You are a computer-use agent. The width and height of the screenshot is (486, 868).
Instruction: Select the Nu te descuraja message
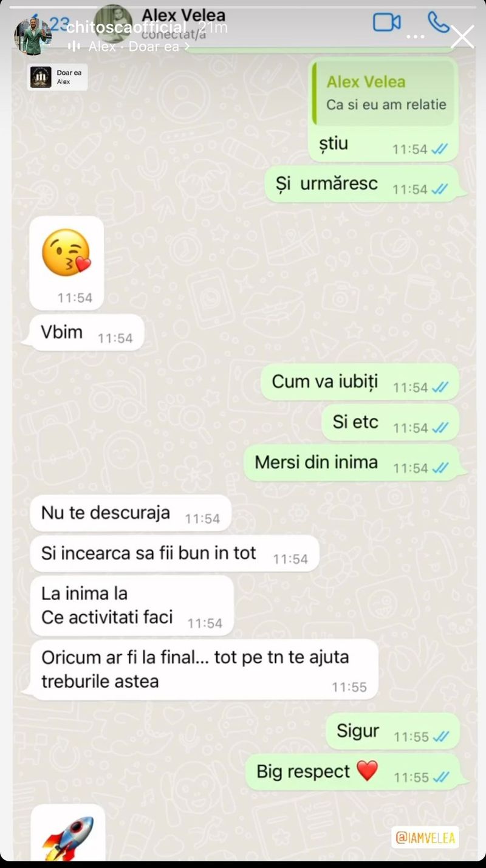pyautogui.click(x=131, y=513)
